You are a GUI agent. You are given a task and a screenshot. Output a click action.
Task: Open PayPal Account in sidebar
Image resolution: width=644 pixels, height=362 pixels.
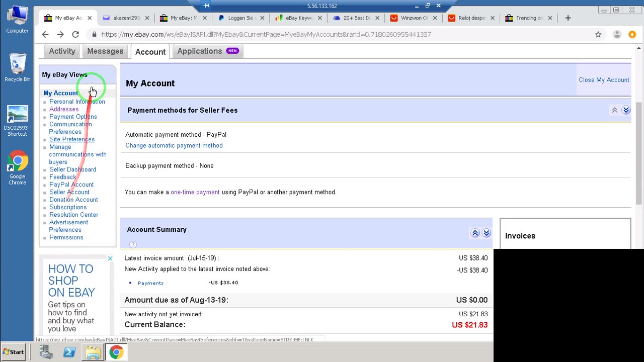tap(71, 185)
